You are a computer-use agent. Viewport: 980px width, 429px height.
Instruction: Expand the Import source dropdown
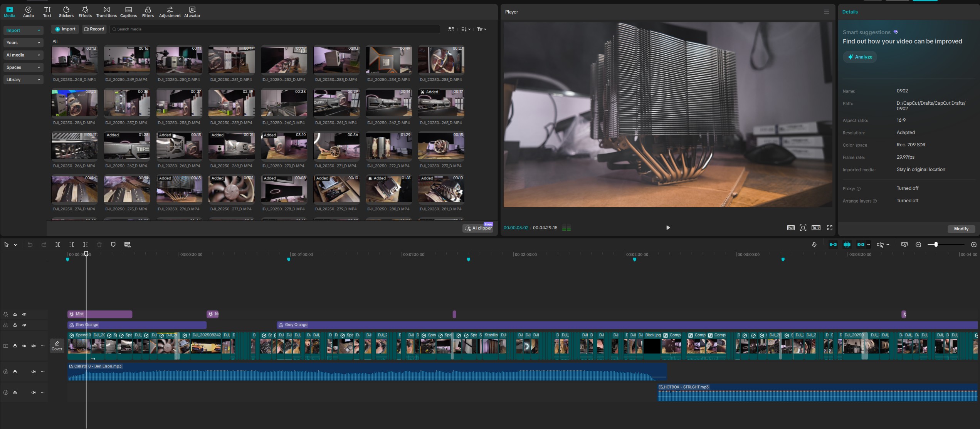coord(23,30)
